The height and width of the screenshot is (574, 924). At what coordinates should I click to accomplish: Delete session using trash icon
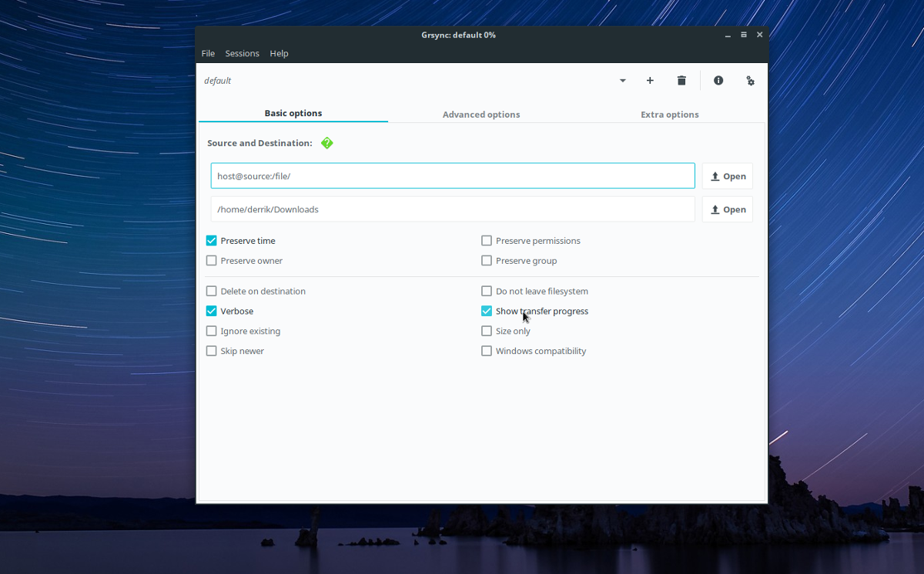tap(681, 81)
